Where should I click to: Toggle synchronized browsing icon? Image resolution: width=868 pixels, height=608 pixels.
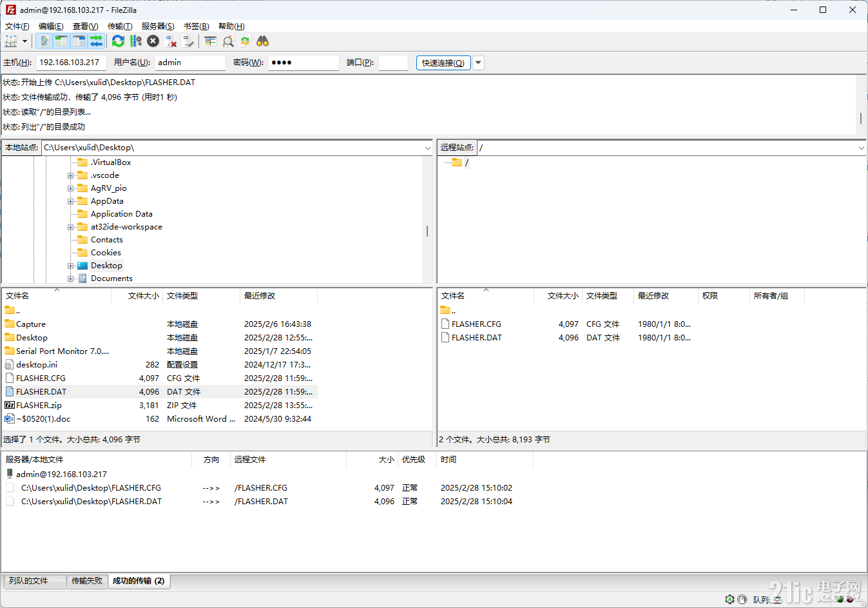245,41
